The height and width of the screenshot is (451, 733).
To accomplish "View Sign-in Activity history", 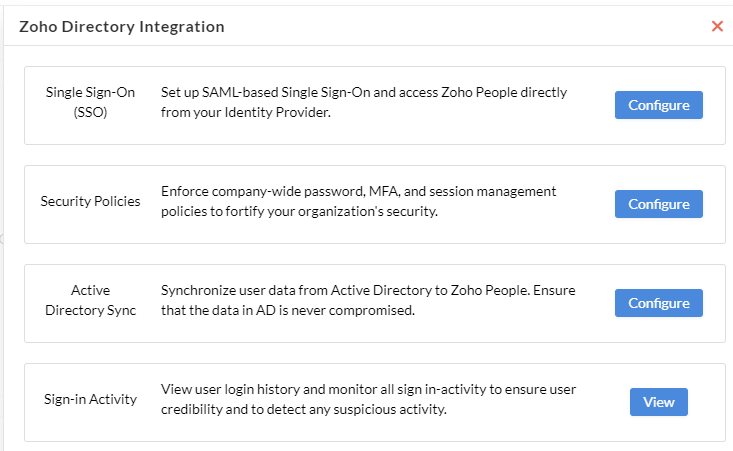I will tap(658, 402).
